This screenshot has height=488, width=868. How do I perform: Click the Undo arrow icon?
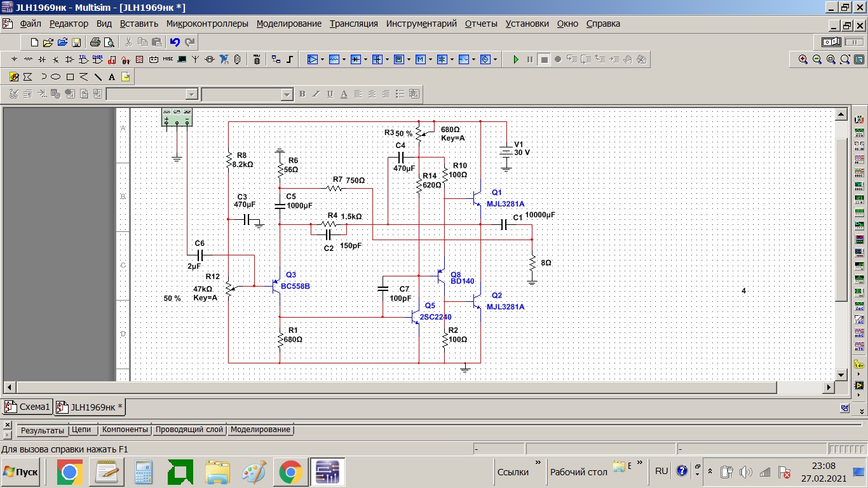click(175, 43)
